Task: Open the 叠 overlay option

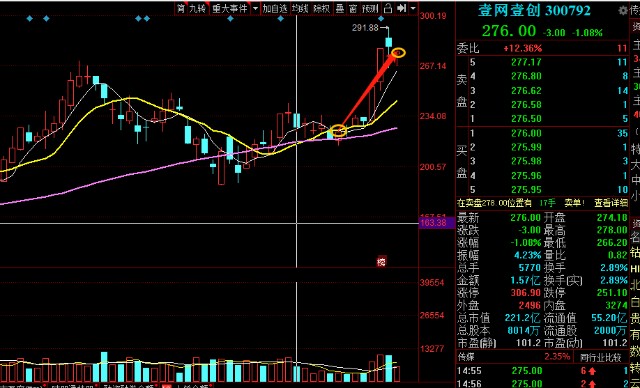Action: click(x=340, y=8)
